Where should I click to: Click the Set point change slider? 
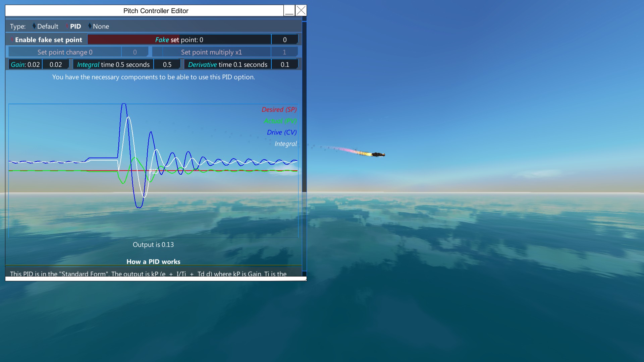[65, 52]
